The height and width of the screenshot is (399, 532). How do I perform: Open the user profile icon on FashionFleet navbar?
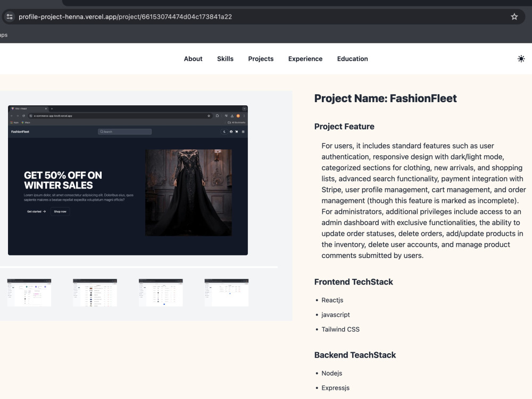click(231, 131)
